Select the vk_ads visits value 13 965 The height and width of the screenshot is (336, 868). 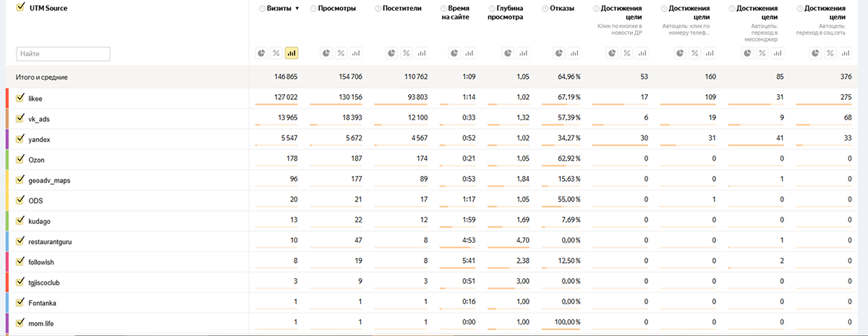(286, 117)
